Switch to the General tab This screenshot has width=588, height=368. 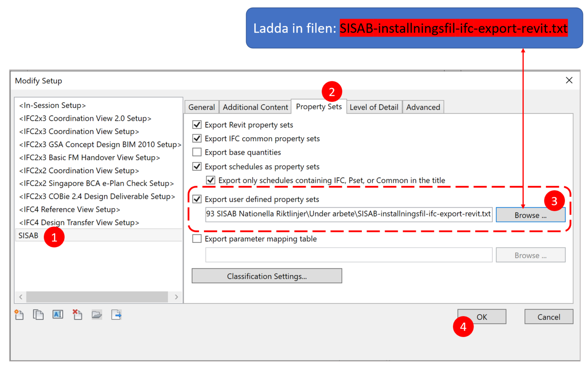pyautogui.click(x=201, y=107)
